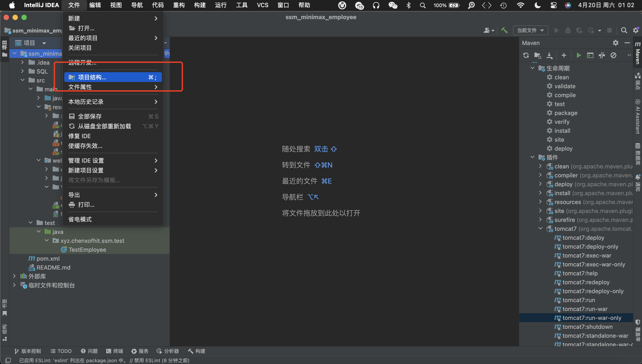Click the Maven run green play icon

578,55
